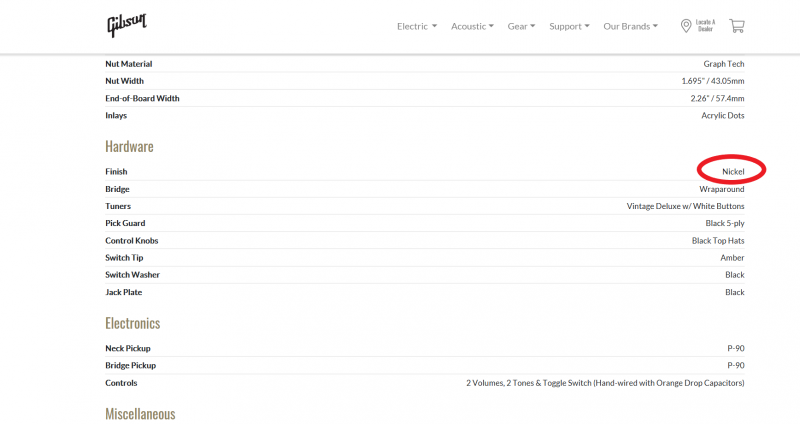Click the Graph Tech nut material value
This screenshot has height=424, width=800.
(723, 64)
